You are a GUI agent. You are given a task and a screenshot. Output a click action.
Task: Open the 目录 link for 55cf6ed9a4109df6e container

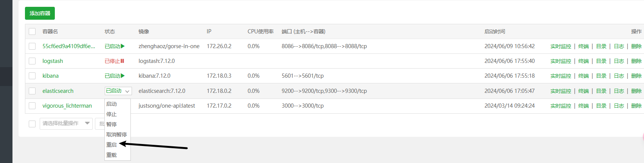tap(601, 46)
